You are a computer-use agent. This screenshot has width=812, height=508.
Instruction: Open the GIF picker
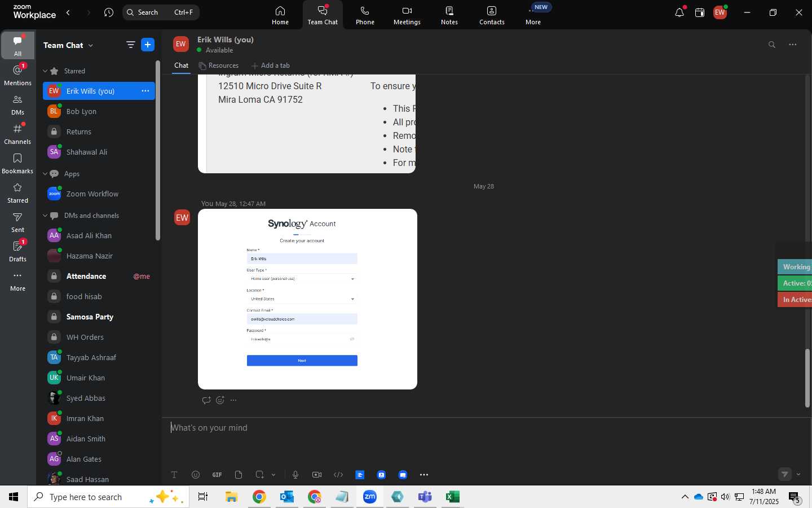tap(217, 475)
